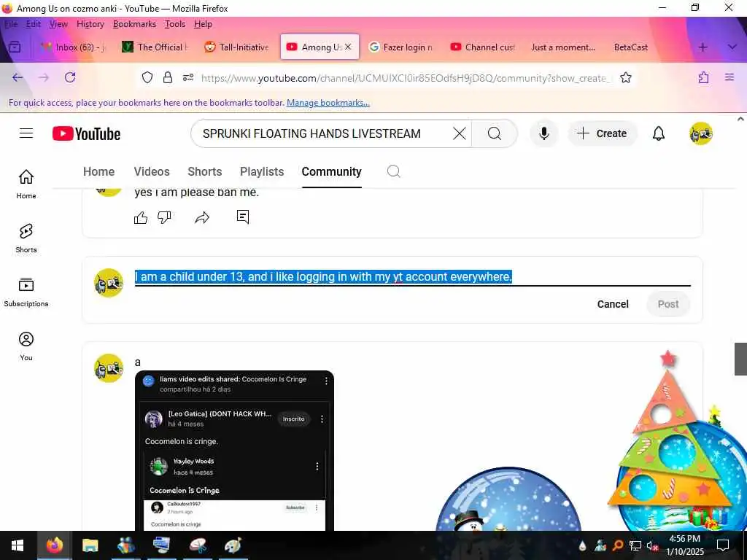Viewport: 747px width, 560px height.
Task: View site security padlock info
Action: click(x=168, y=77)
